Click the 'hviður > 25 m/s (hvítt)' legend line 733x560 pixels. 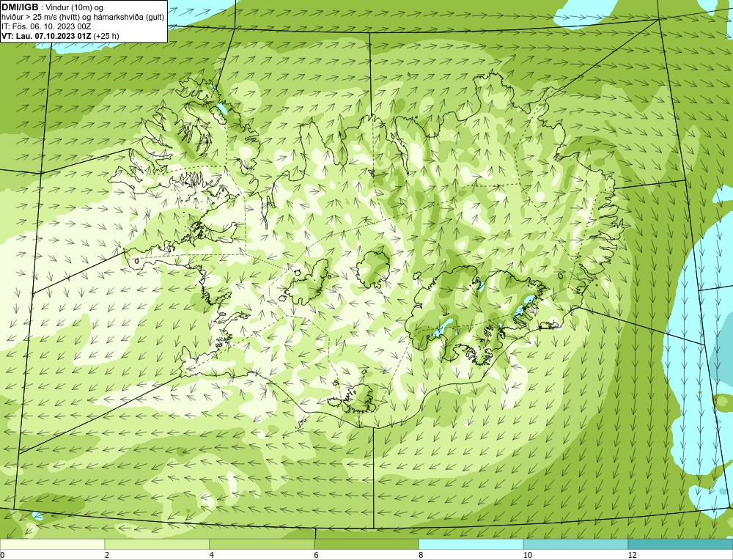tap(83, 18)
